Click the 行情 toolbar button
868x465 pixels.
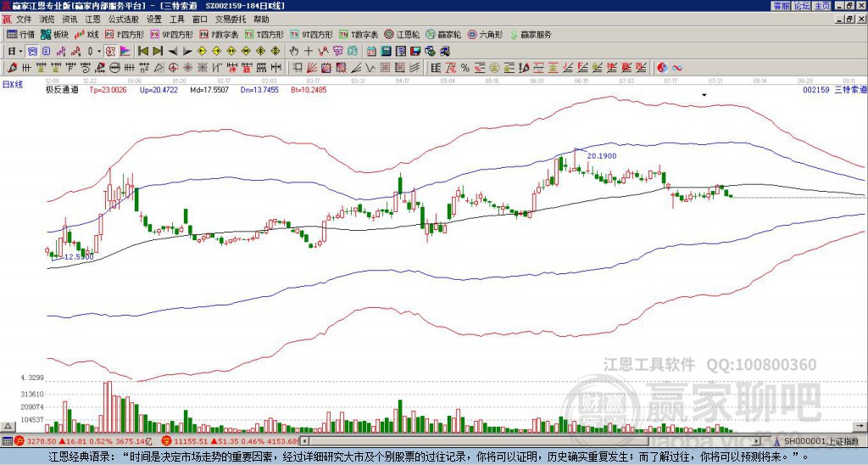(x=21, y=34)
